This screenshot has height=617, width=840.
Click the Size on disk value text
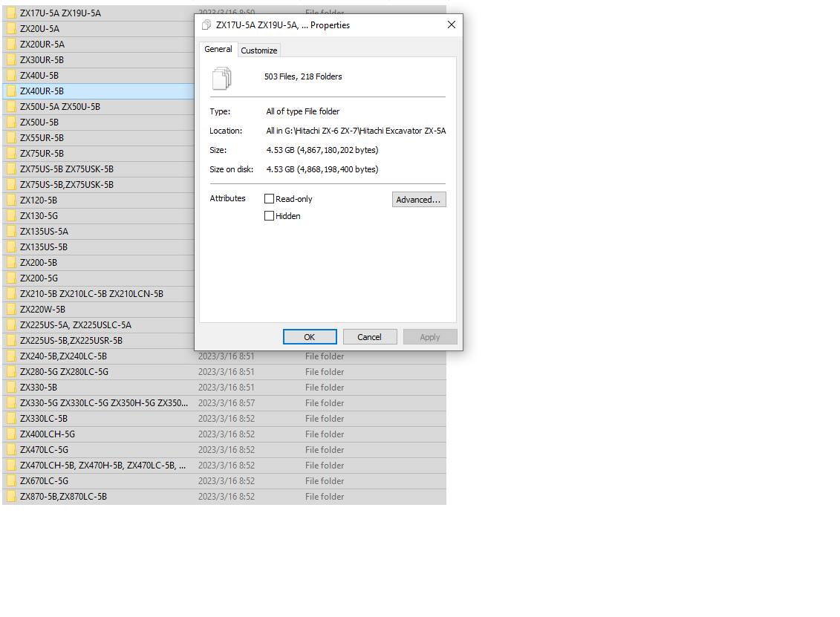coord(322,169)
